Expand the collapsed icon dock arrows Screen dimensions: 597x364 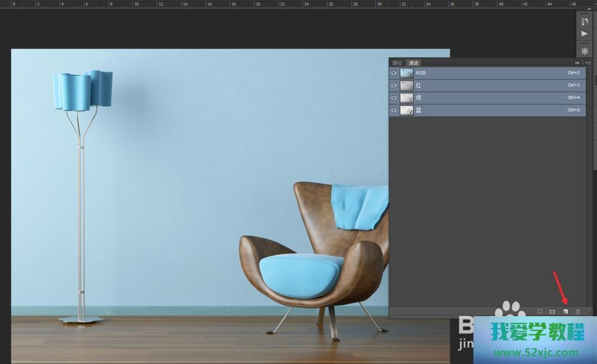pos(589,9)
